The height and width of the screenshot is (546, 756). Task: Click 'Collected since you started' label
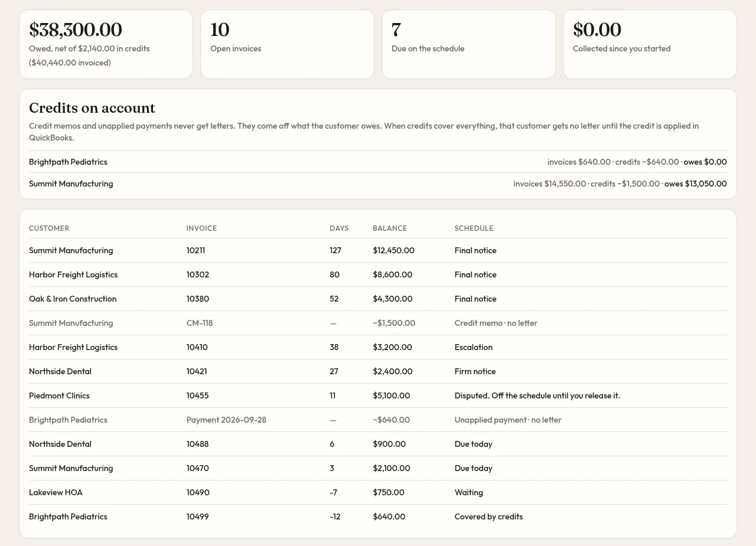coord(621,49)
